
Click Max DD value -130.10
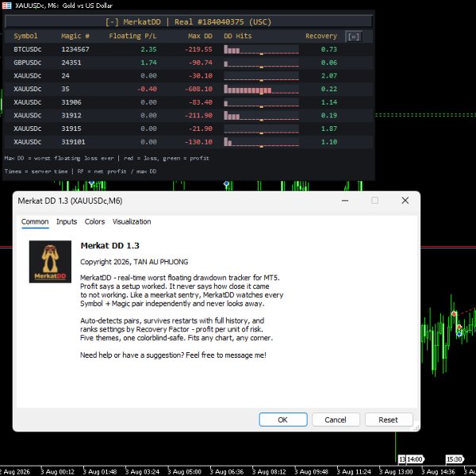pos(198,142)
